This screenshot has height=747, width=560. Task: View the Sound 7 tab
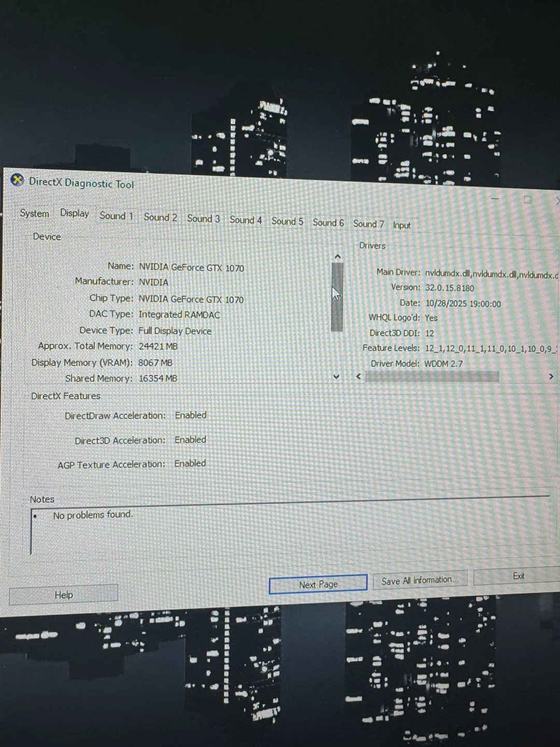point(369,224)
